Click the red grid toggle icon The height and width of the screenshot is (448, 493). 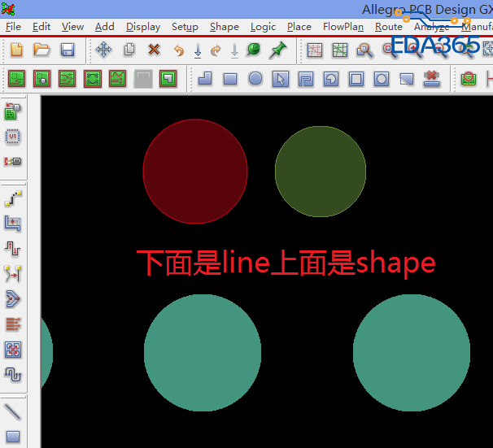[x=315, y=50]
